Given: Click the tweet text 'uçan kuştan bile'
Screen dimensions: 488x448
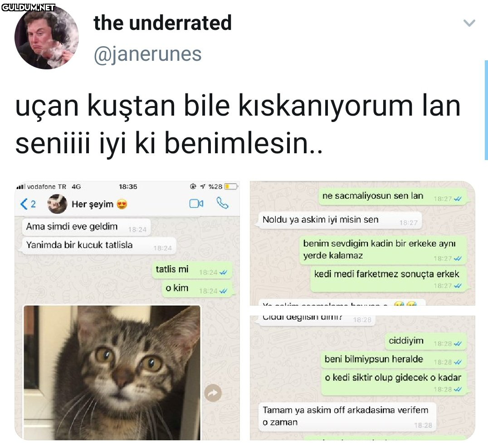Looking at the screenshot, I should (122, 106).
